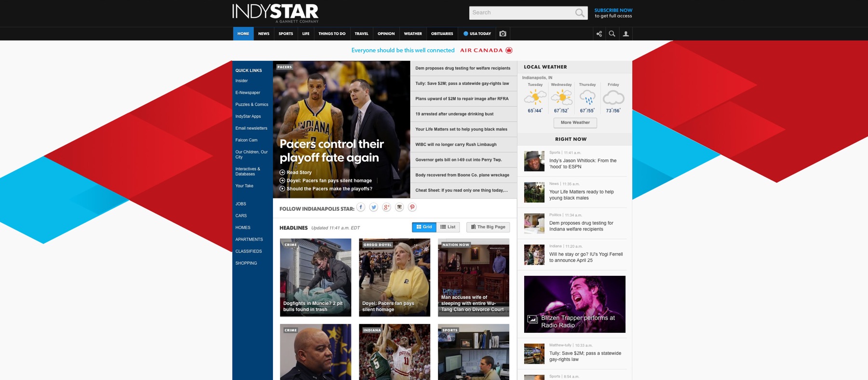Follow Indianapolis Star on Twitter

coord(374,207)
